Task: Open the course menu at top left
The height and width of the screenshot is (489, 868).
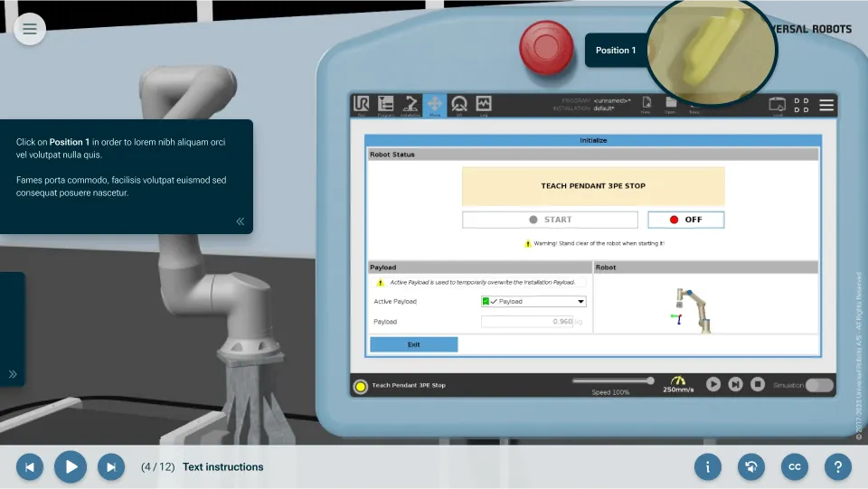Action: [x=30, y=29]
